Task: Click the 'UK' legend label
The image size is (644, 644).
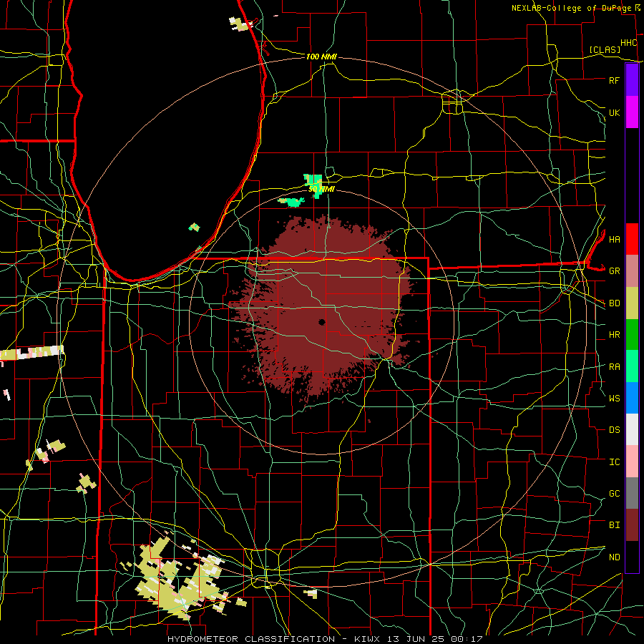Action: (x=614, y=112)
